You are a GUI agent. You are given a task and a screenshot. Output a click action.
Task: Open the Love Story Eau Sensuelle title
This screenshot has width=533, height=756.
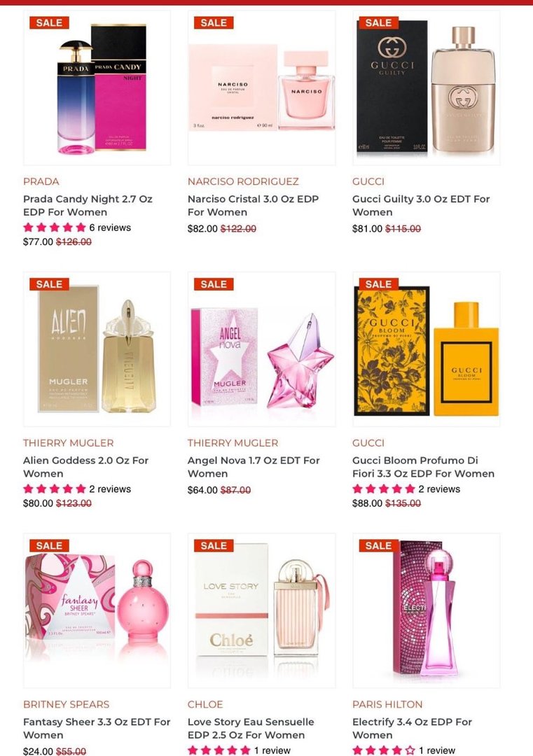click(x=251, y=729)
